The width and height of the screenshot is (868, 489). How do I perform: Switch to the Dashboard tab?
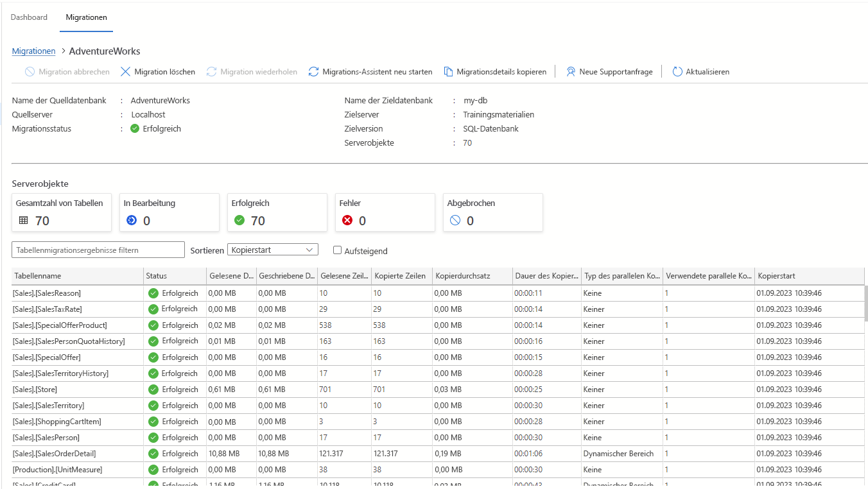tap(29, 17)
